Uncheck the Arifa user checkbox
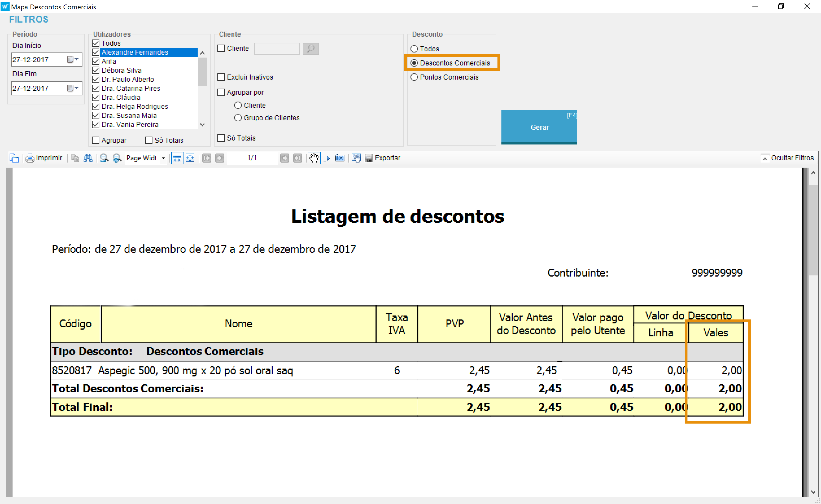 tap(96, 61)
